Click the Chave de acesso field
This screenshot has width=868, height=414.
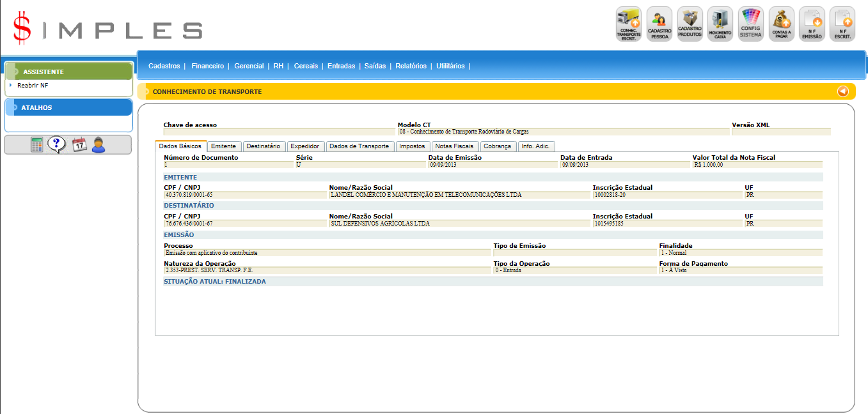(x=279, y=132)
